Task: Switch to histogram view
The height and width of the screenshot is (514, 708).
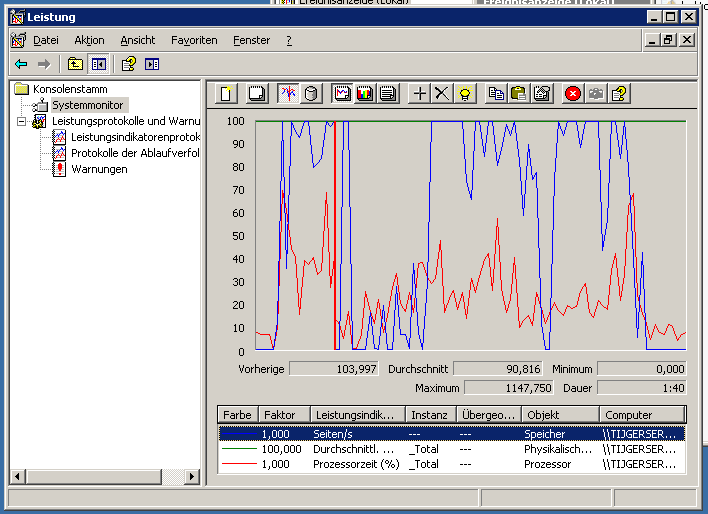Action: coord(365,94)
